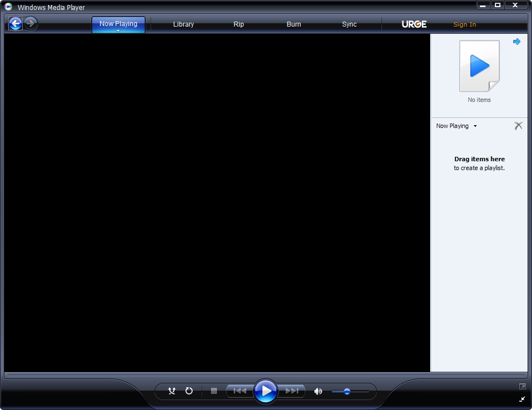
Task: Toggle shuffle mode on
Action: point(172,391)
